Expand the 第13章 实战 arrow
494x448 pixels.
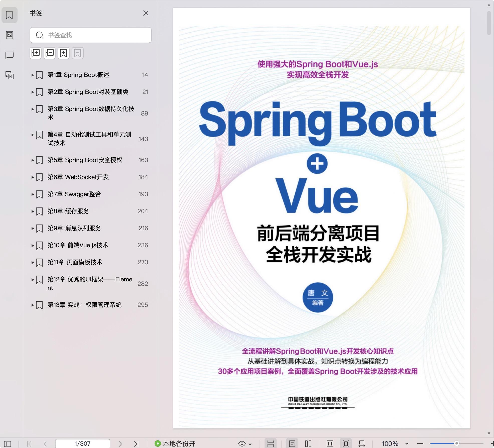(33, 305)
